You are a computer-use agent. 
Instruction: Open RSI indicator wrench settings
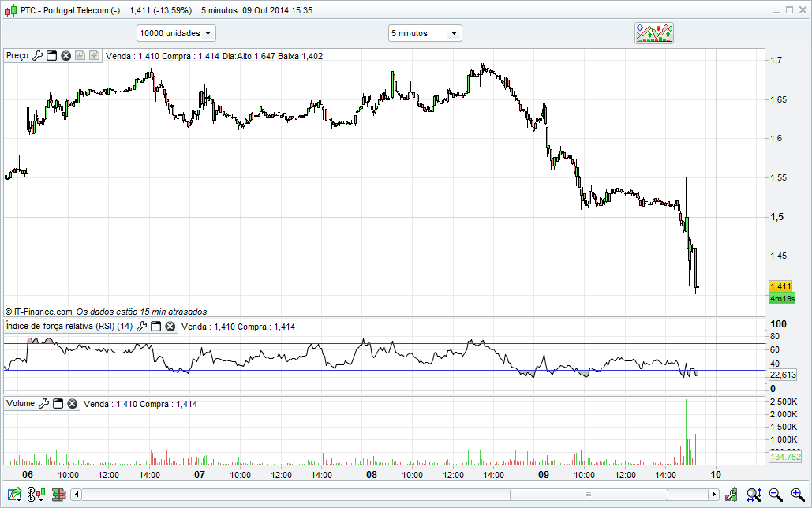(142, 327)
